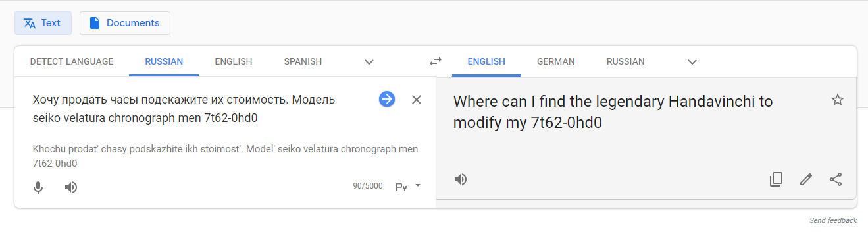The width and height of the screenshot is (868, 238).
Task: Save translation with the star icon
Action: [x=837, y=100]
